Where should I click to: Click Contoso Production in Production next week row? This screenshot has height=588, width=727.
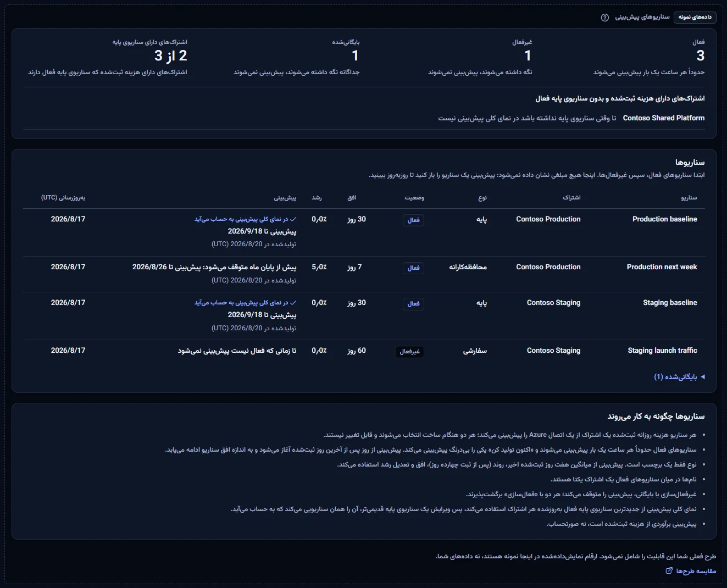pyautogui.click(x=548, y=267)
